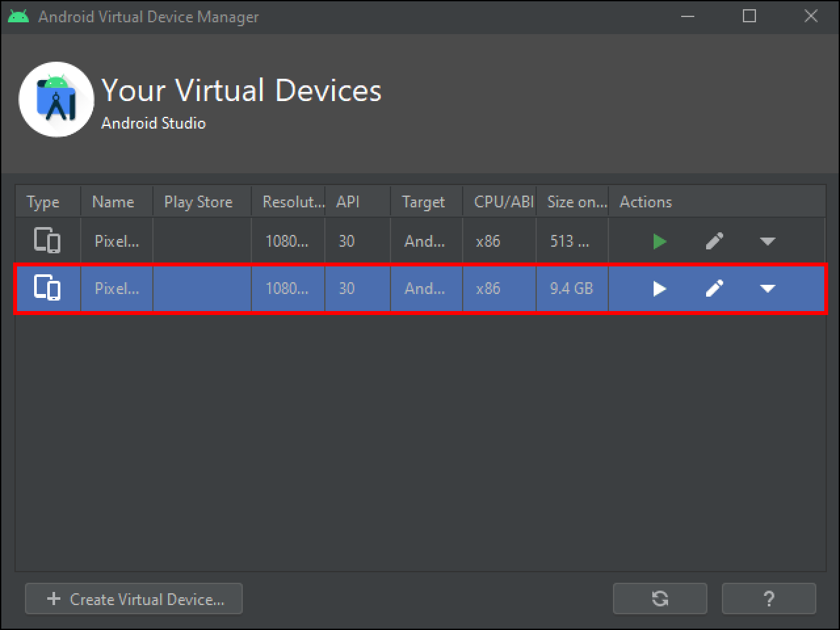Open actions dropdown for first Pixel device
Image resolution: width=840 pixels, height=630 pixels.
pyautogui.click(x=767, y=241)
